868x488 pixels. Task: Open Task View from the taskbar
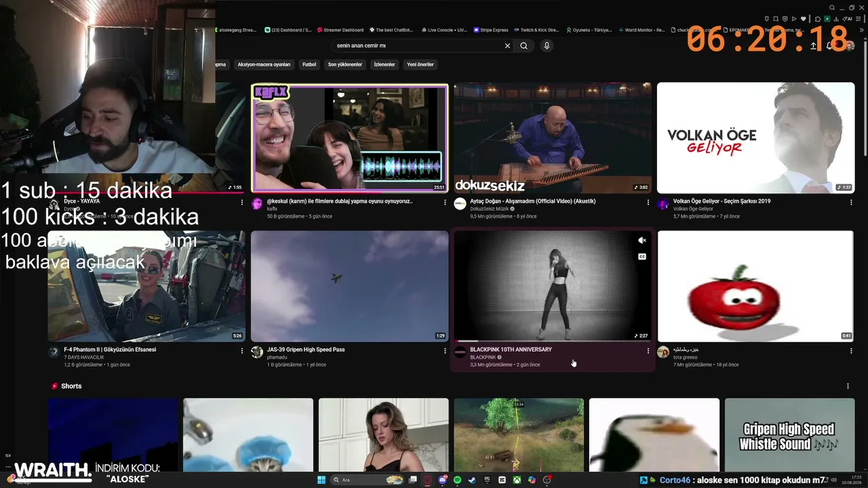click(x=412, y=480)
